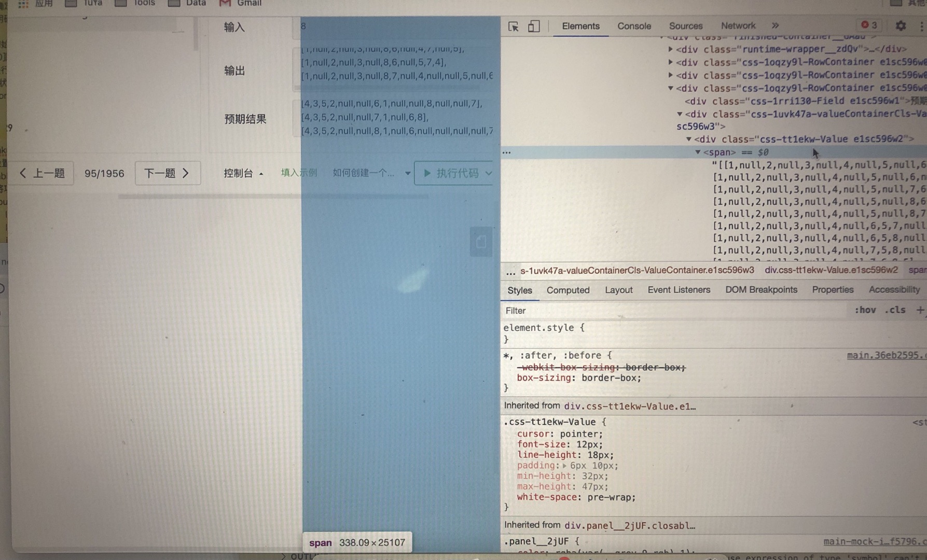Click the Gmail bookmark icon
This screenshot has width=927, height=560.
225,3
